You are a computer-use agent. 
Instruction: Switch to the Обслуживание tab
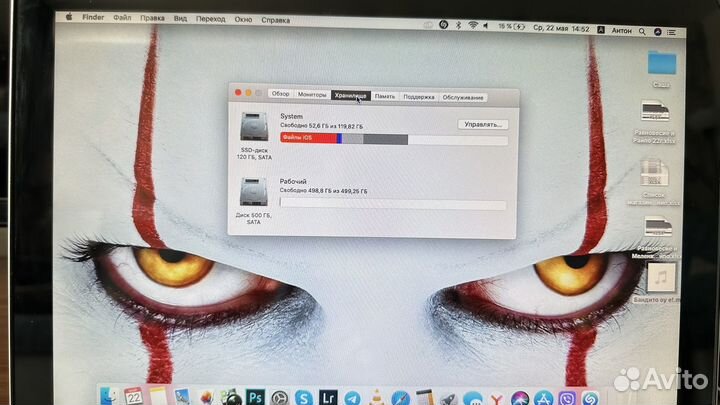tap(463, 97)
